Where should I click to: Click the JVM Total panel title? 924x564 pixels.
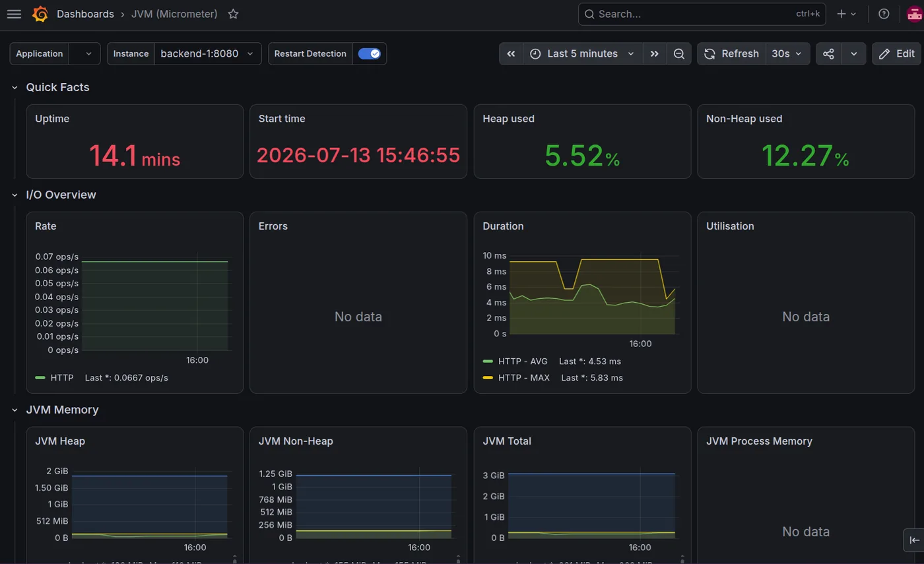point(507,441)
